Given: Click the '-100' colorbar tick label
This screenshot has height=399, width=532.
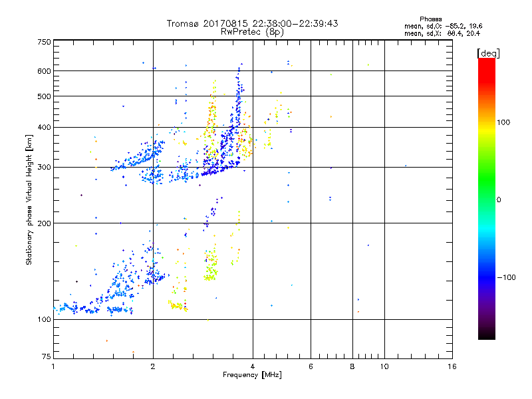Looking at the screenshot, I should (x=507, y=277).
